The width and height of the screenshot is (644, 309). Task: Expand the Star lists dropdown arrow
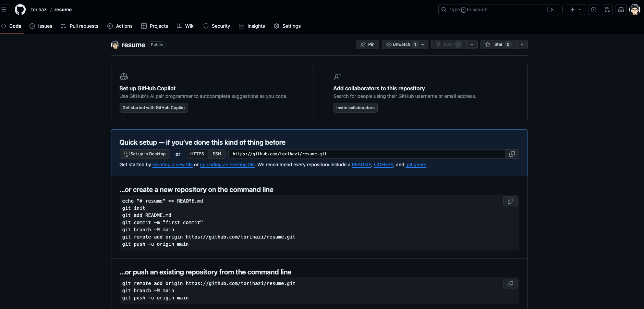[x=522, y=44]
